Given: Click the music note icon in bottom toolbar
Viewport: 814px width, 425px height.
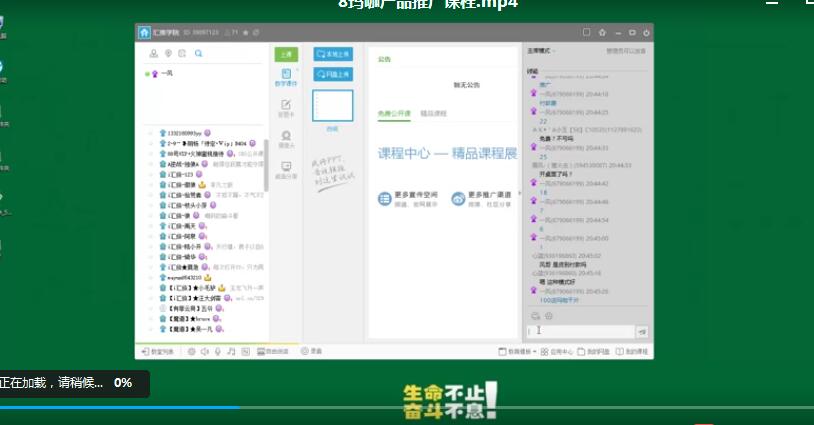Looking at the screenshot, I should click(x=231, y=351).
